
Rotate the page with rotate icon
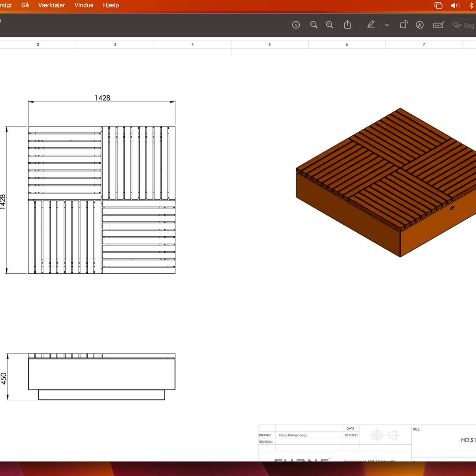click(403, 25)
